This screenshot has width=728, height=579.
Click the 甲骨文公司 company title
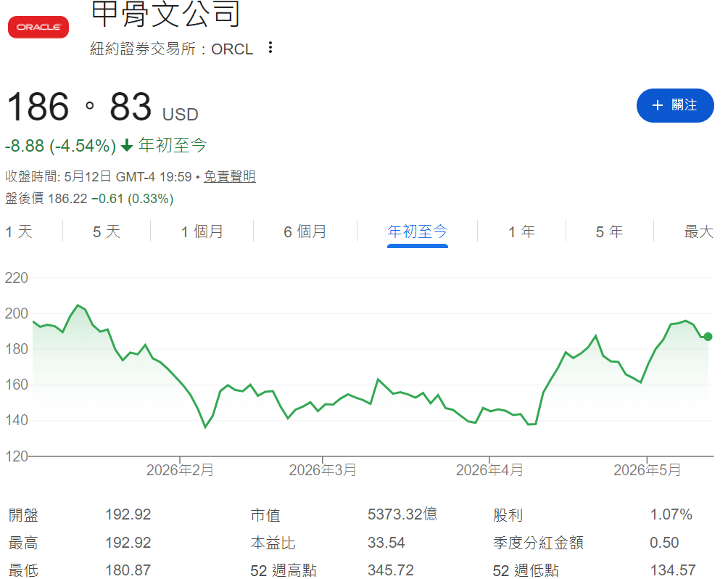pos(166,14)
